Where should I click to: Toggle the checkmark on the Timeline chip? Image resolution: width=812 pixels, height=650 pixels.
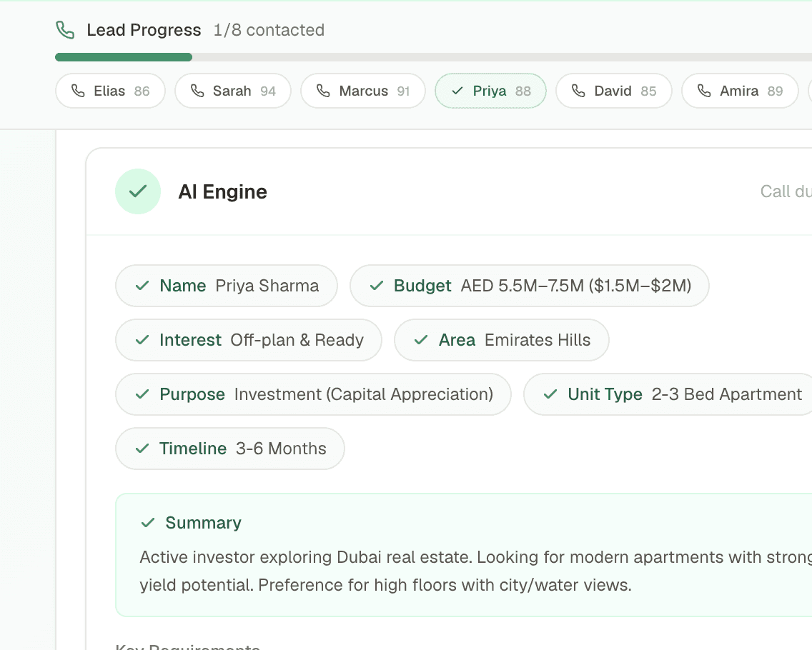point(142,449)
